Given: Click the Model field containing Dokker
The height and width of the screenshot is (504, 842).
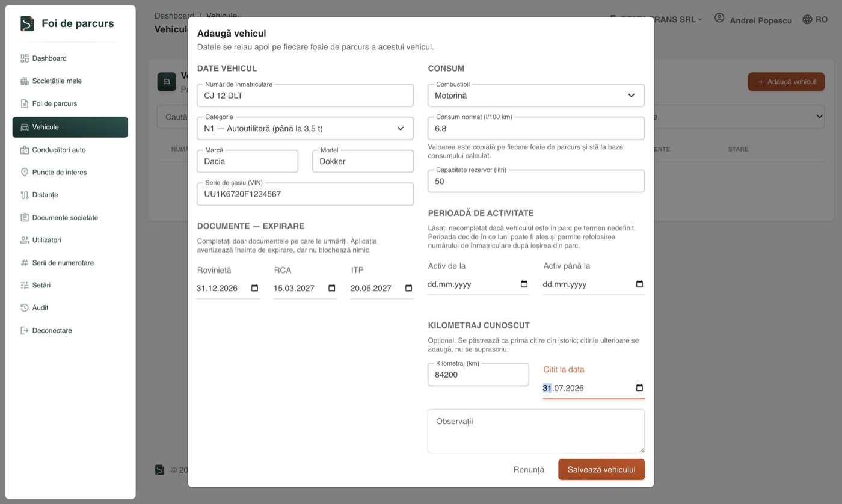Looking at the screenshot, I should click(363, 161).
